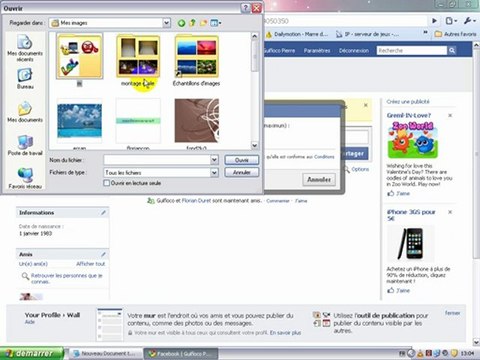Image resolution: width=480 pixels, height=360 pixels.
Task: Close the iPhone 3GS advertisement
Action: pyautogui.click(x=450, y=212)
